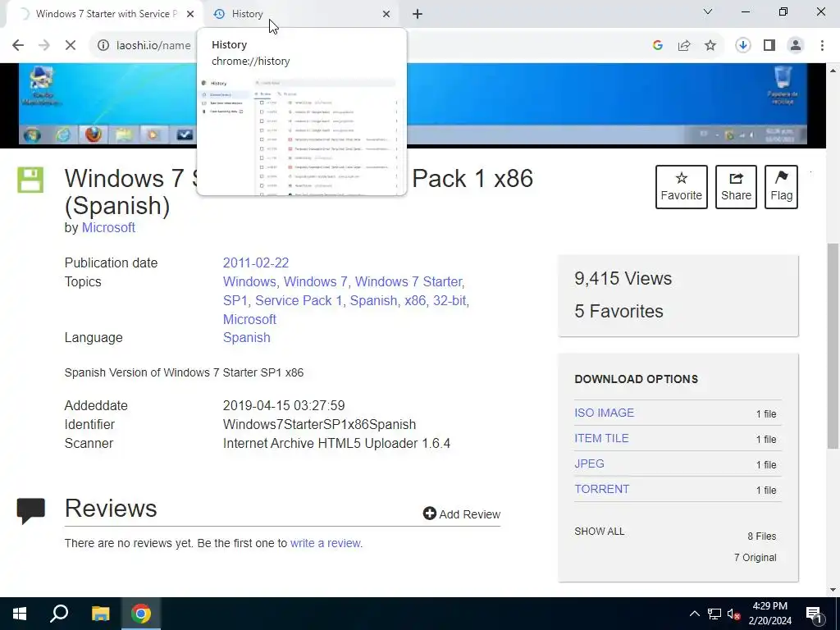The image size is (840, 630).
Task: Click the identifier Windows7StarterSP1x86Spanish text
Action: (x=319, y=424)
